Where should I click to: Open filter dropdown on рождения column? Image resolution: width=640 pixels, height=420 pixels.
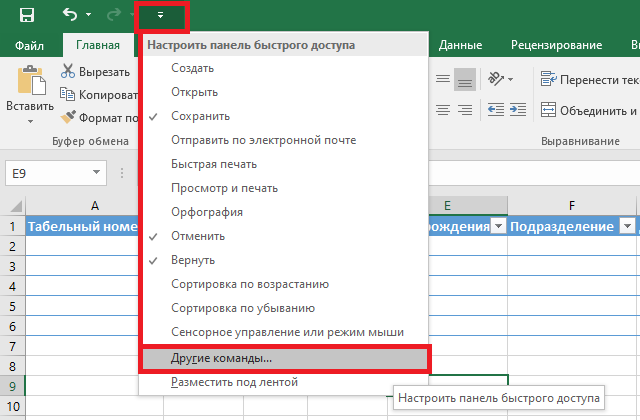499,226
